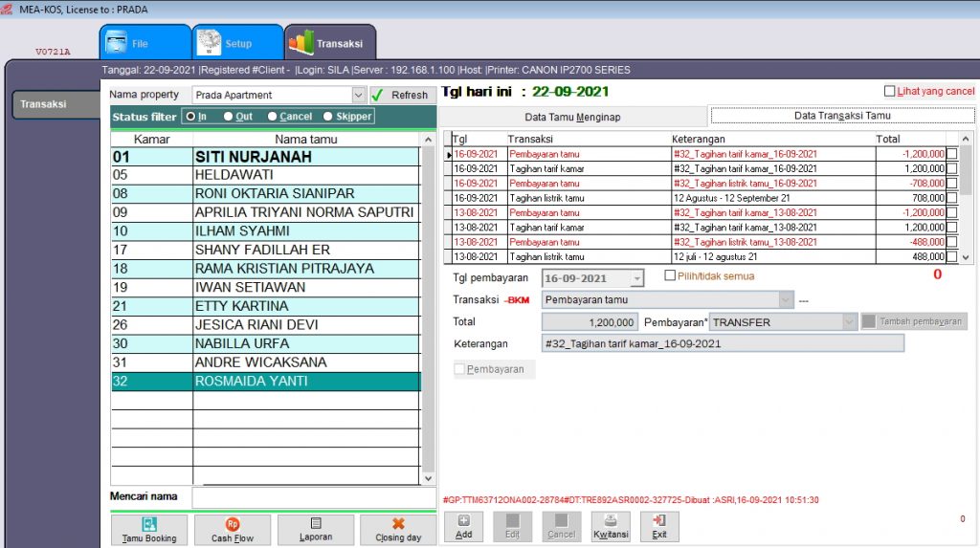Tick checkbox on the -488,000 row
This screenshot has height=548, width=980.
(x=951, y=242)
